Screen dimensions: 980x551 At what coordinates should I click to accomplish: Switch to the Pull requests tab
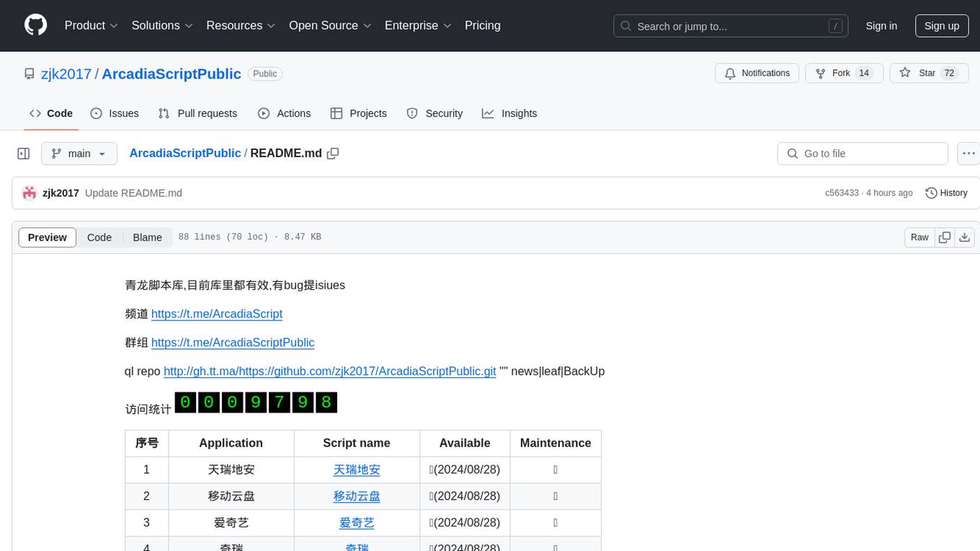[197, 113]
